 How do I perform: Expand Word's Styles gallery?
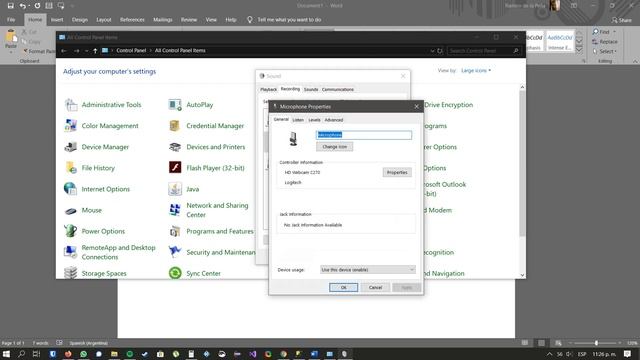click(x=579, y=49)
